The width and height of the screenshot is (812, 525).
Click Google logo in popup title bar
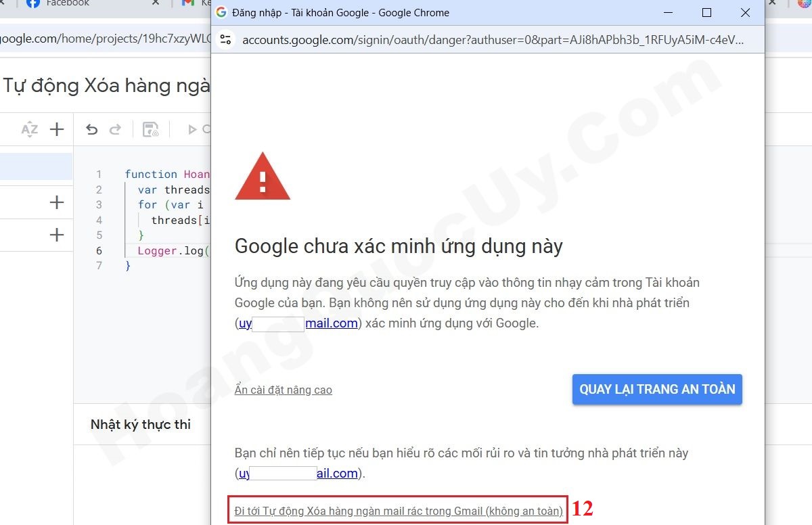click(x=221, y=12)
